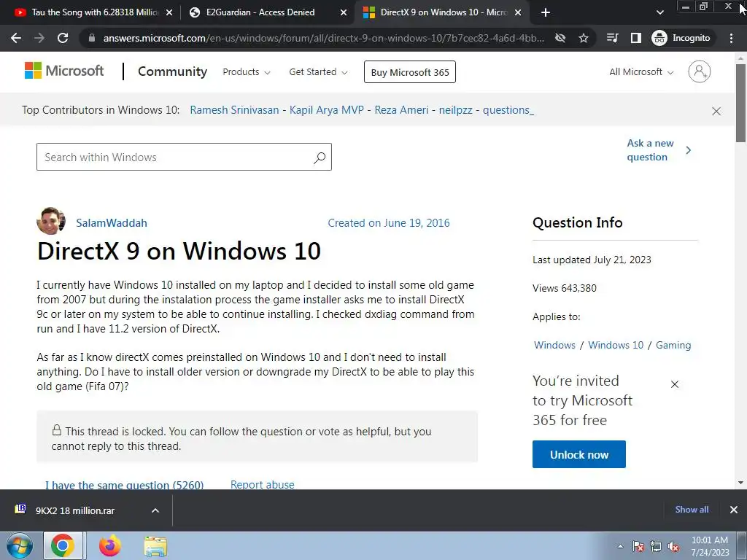Click the Windows applies-to link
The height and width of the screenshot is (560, 747).
[x=554, y=345]
